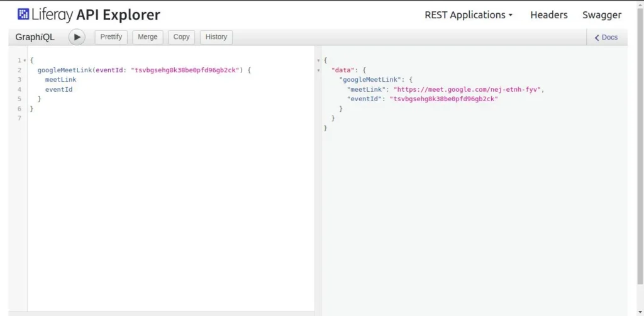Click the GraphiQL title text

coord(35,37)
